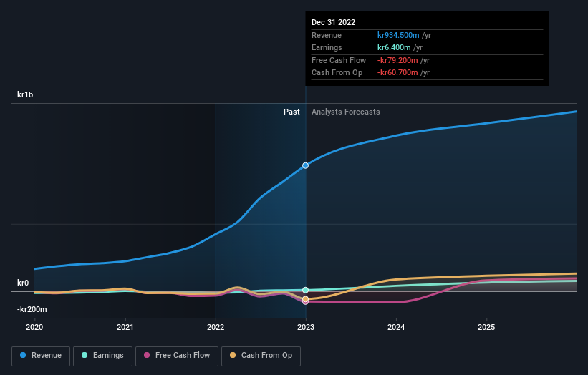The image size is (588, 375).
Task: Click the Cash From Op label in tooltip
Action: 337,73
